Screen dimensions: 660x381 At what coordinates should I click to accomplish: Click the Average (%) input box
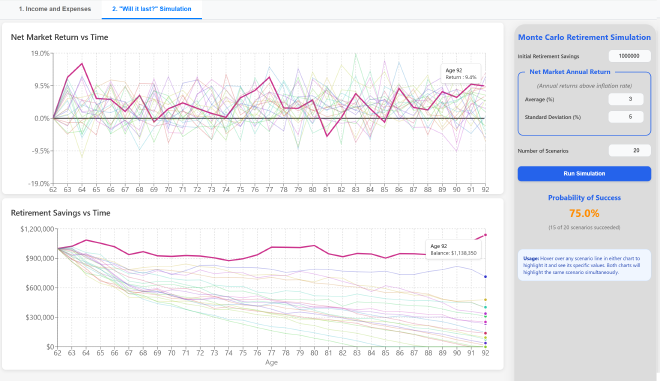pos(626,99)
